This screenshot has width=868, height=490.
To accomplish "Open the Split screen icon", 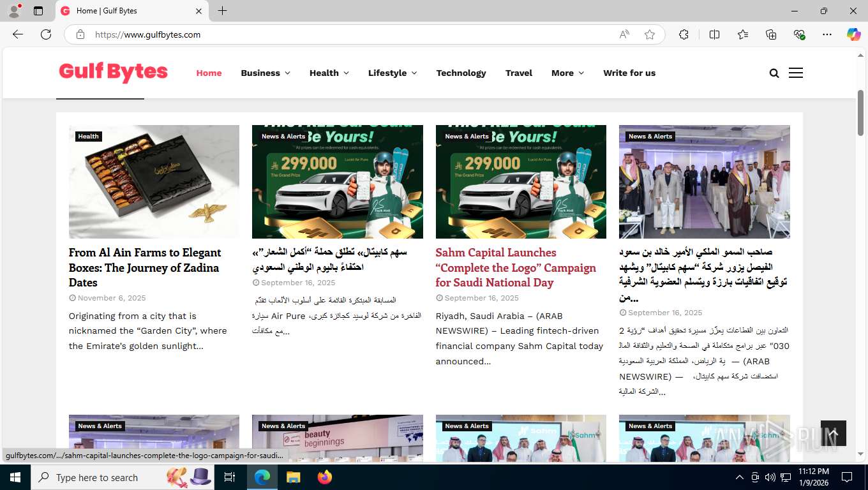I will [714, 34].
